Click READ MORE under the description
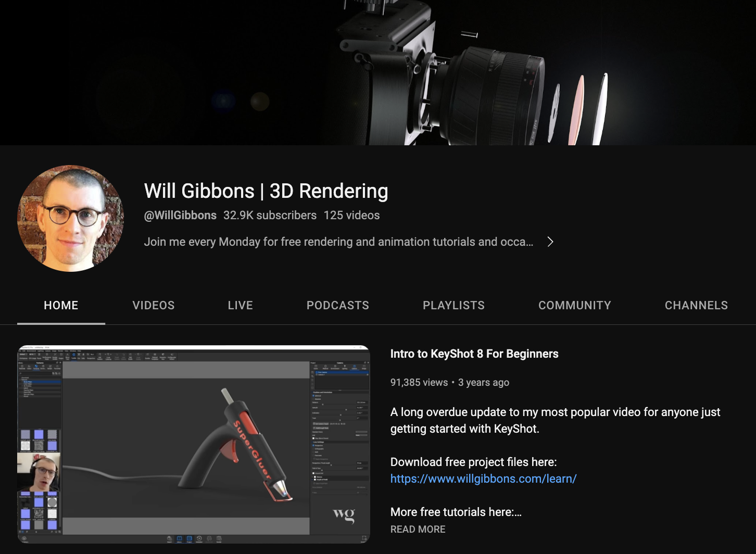Screen dimensions: 756x554 [418, 529]
